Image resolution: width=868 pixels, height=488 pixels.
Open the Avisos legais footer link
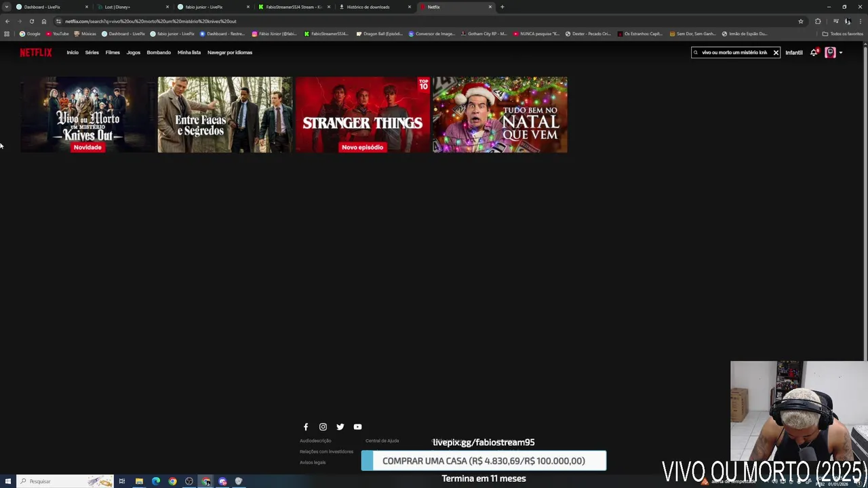tap(313, 462)
